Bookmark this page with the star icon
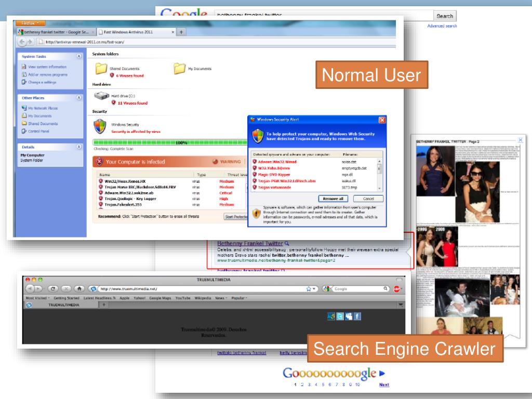The image size is (532, 399). click(x=309, y=289)
